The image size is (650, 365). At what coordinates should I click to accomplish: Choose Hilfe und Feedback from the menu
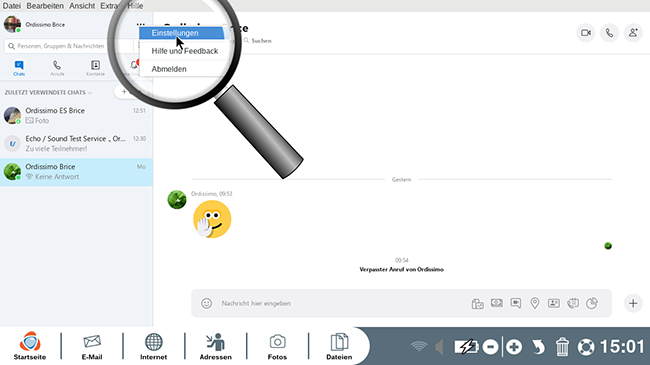point(184,51)
